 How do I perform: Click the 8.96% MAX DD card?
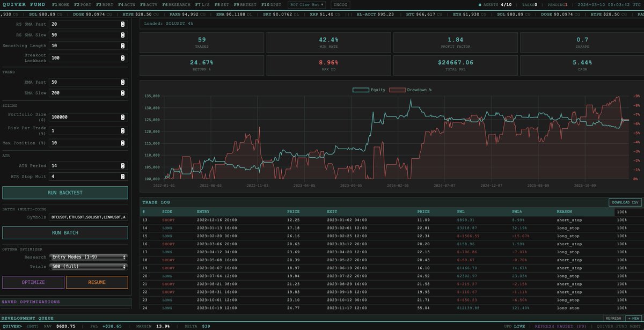pos(328,65)
